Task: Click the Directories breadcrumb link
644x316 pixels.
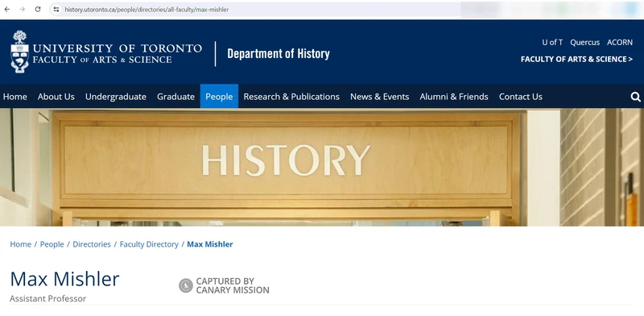Action: point(92,244)
